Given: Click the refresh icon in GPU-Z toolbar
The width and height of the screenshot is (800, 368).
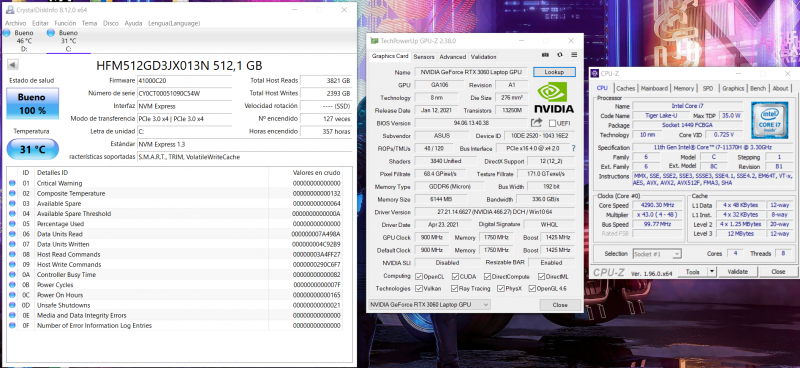Looking at the screenshot, I should (x=560, y=55).
